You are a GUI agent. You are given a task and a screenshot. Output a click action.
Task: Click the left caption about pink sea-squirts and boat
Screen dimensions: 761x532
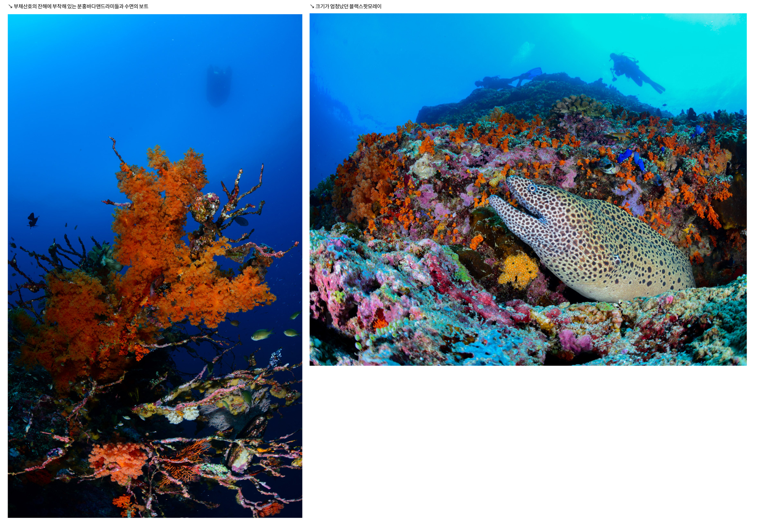(81, 6)
